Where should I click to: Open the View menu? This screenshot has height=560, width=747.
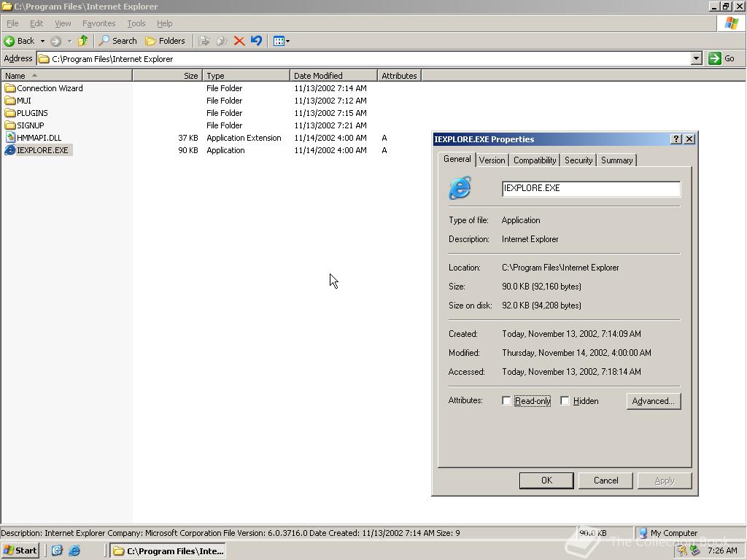point(63,23)
